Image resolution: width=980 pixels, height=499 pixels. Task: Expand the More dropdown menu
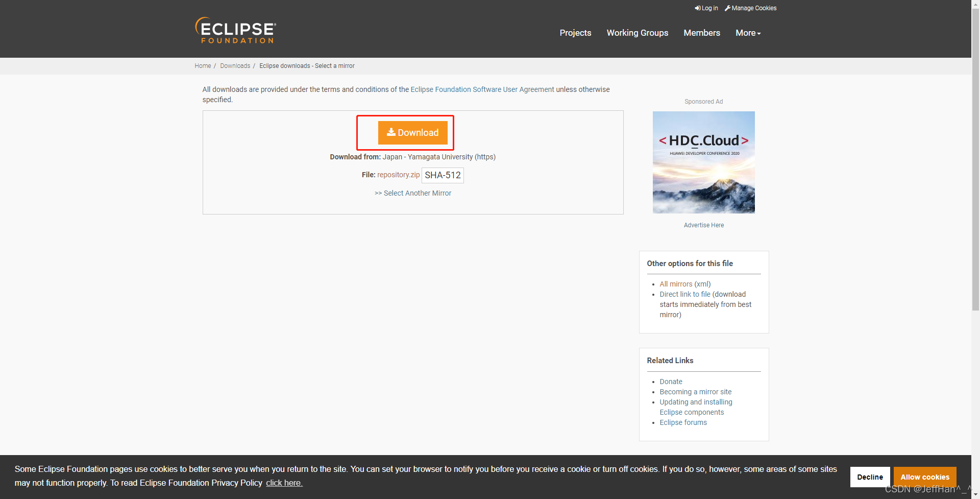pos(748,33)
